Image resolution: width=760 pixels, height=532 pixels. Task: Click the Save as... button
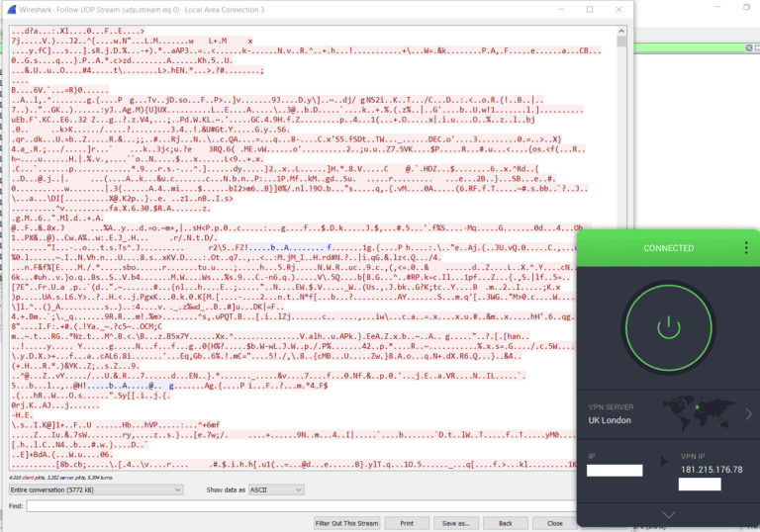(454, 523)
